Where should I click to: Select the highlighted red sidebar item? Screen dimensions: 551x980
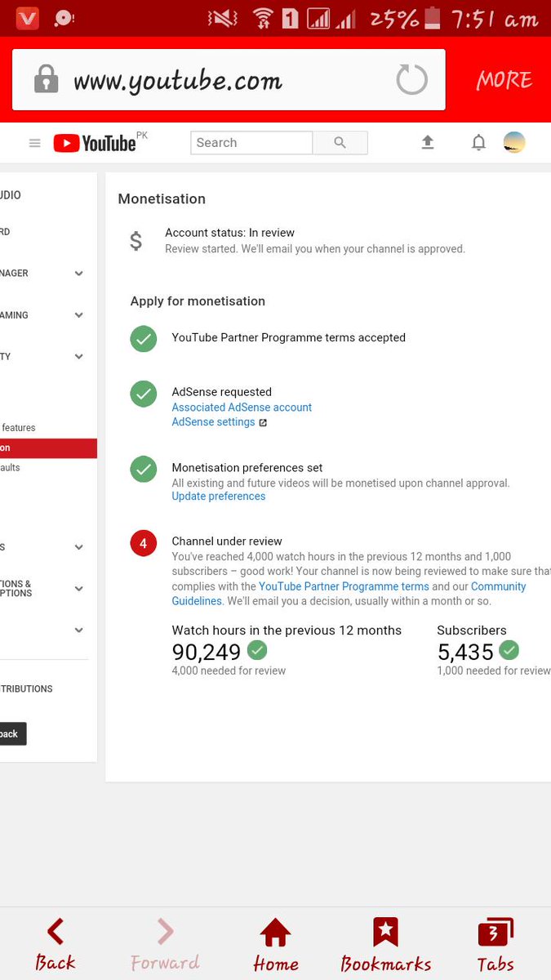coord(48,448)
